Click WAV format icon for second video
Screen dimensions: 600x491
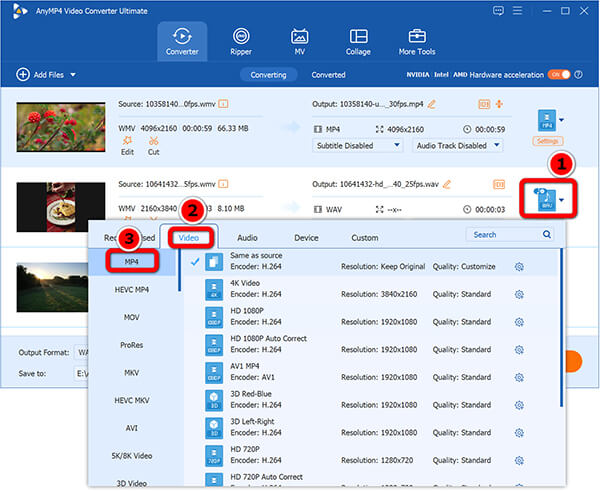pos(546,200)
